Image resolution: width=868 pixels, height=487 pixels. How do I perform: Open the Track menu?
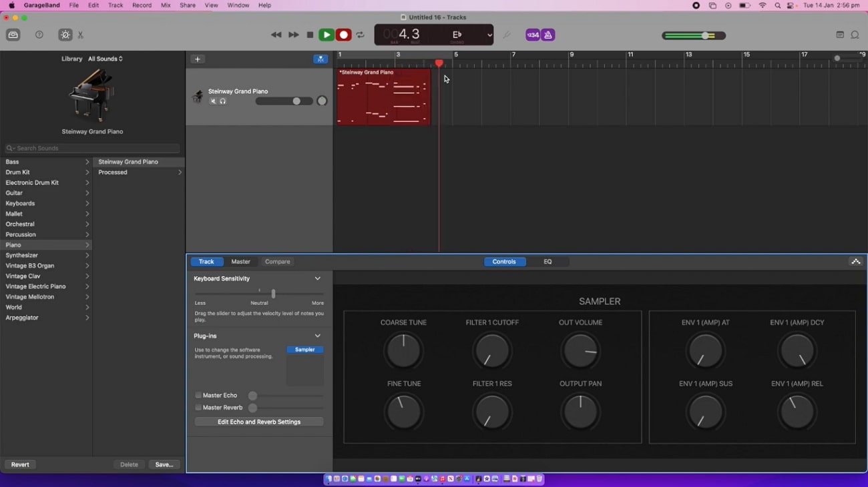pos(116,5)
